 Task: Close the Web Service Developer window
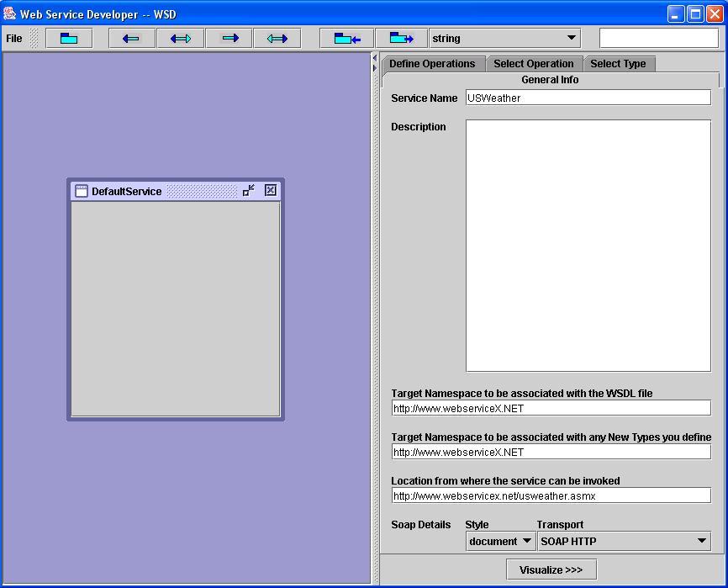coord(715,14)
